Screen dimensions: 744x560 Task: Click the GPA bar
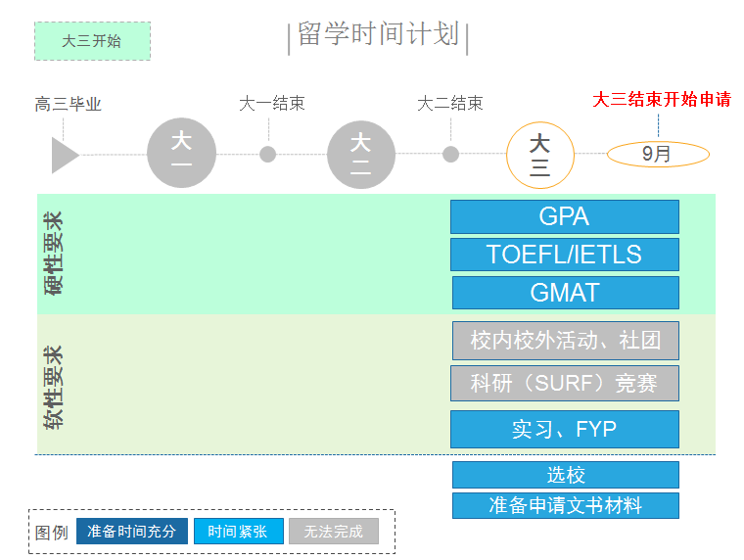pos(565,217)
